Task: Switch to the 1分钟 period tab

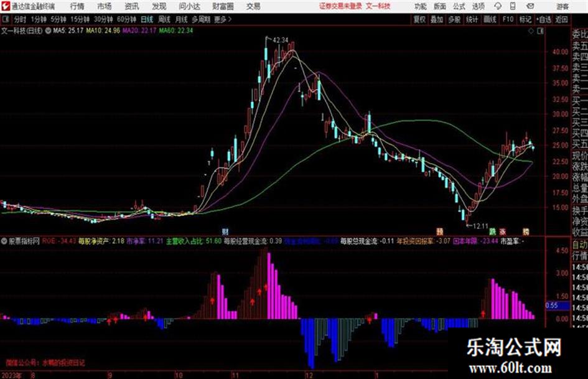Action: (38, 19)
